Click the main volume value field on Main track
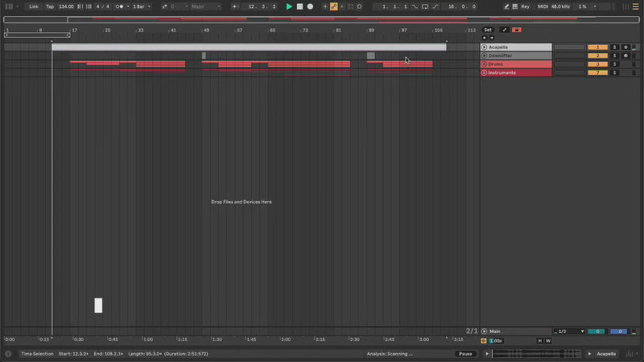The width and height of the screenshot is (644, 362). tap(596, 331)
